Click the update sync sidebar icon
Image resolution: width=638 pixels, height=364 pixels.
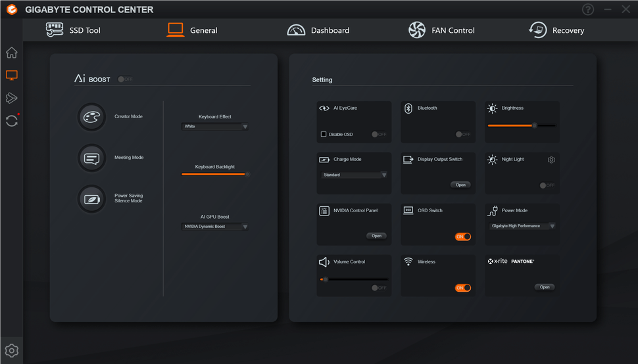point(12,121)
